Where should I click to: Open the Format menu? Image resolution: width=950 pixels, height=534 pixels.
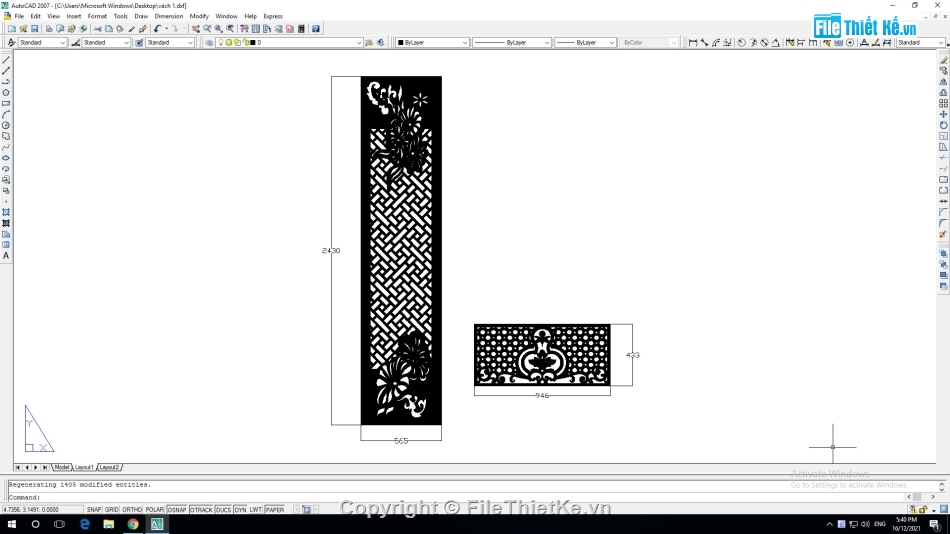(97, 16)
